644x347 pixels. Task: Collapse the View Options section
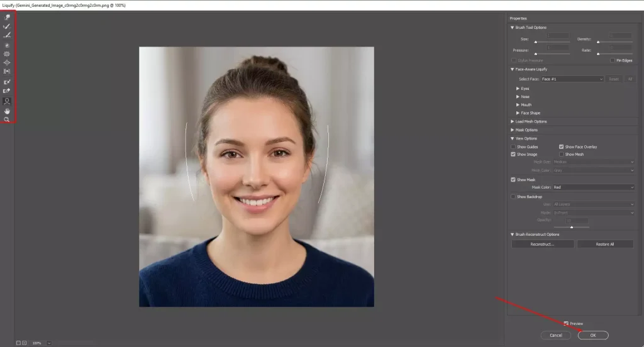[512, 139]
